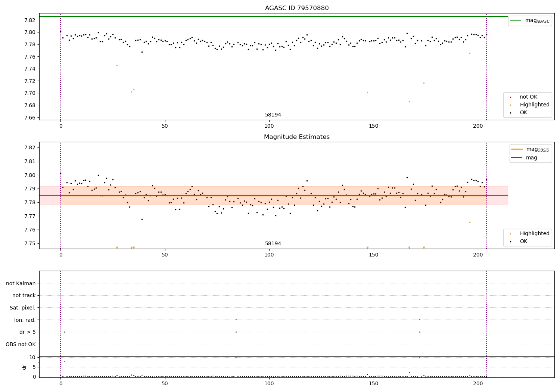The image size is (560, 392).
Task: Click the lowest orange point in top plot
Action: tap(409, 102)
